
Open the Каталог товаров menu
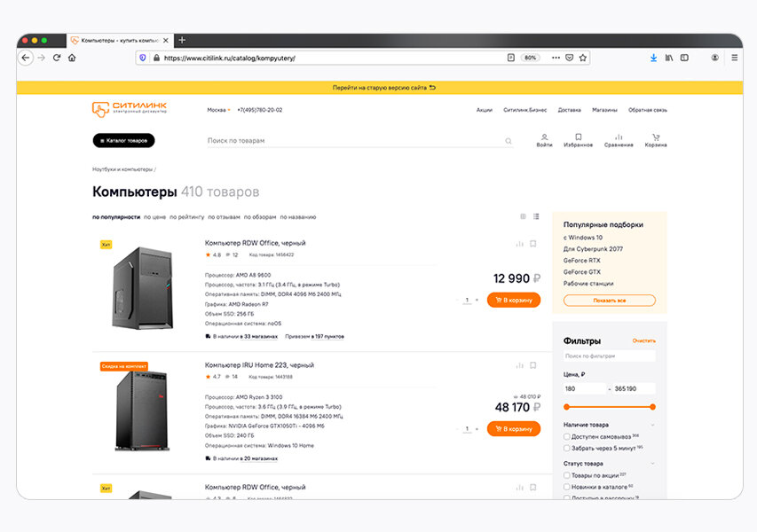[123, 140]
